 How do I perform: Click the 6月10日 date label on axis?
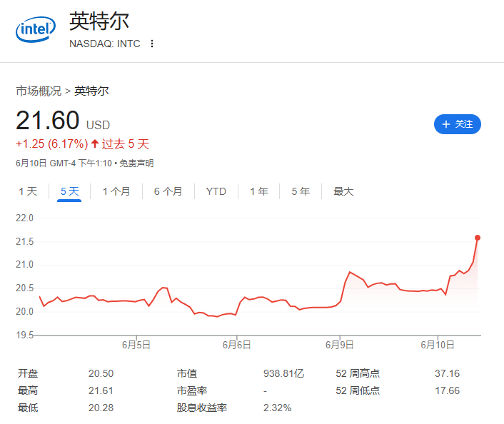click(438, 345)
